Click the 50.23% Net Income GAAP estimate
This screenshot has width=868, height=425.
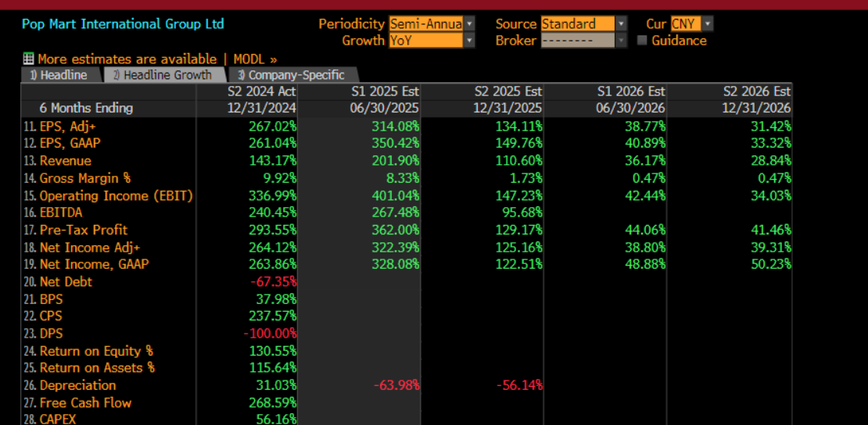(x=769, y=264)
